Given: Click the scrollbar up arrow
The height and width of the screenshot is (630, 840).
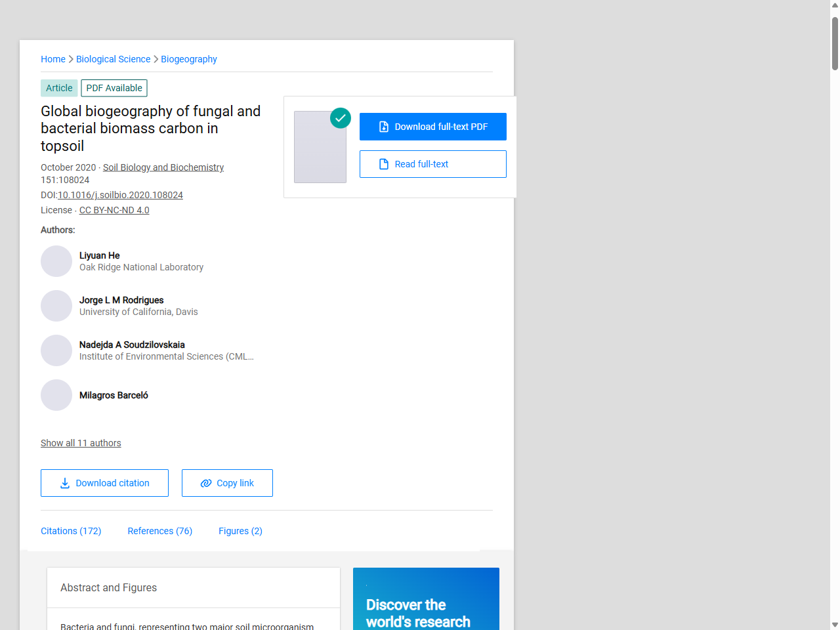Looking at the screenshot, I should (x=835, y=5).
